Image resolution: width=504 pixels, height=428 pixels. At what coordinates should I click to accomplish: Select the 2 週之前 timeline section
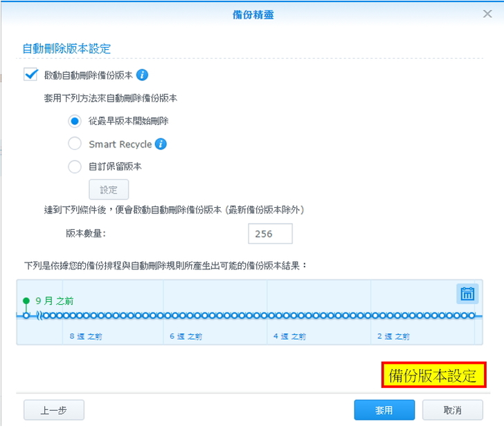393,337
